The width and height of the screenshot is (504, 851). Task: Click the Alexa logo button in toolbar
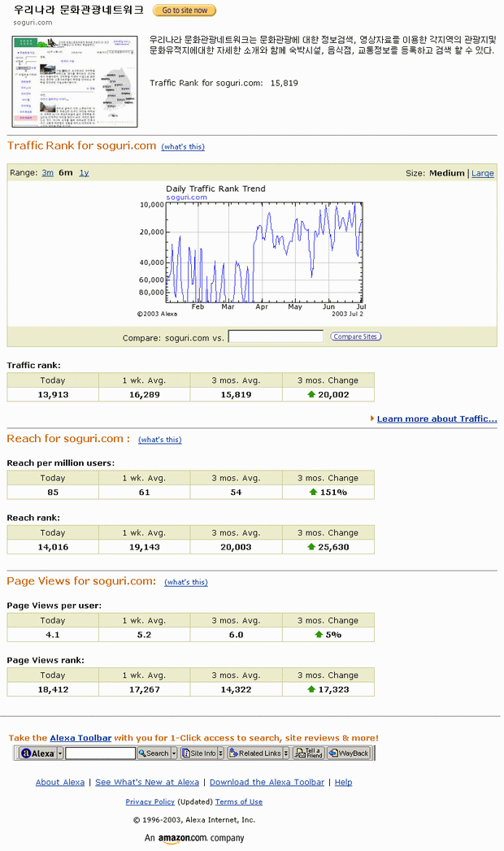pyautogui.click(x=37, y=753)
